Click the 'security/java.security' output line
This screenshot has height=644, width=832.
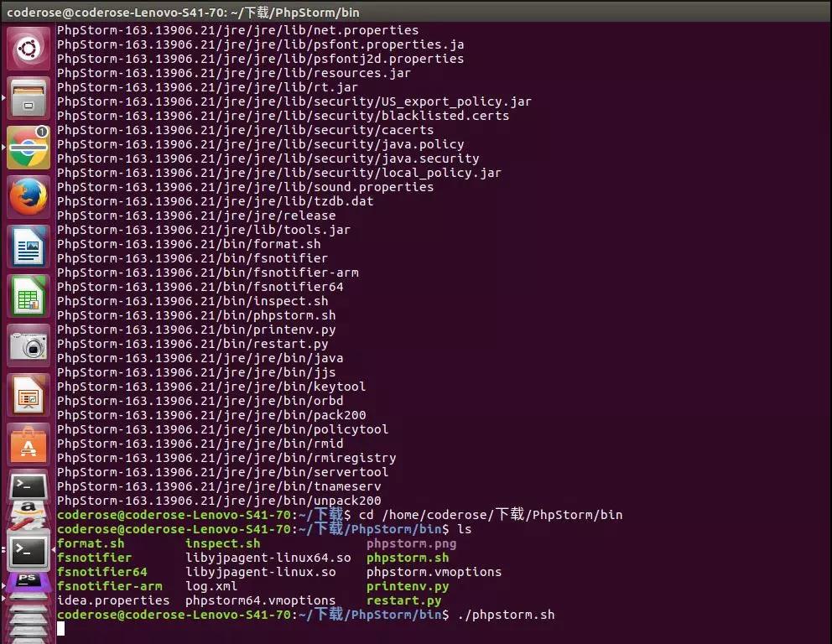[x=268, y=158]
